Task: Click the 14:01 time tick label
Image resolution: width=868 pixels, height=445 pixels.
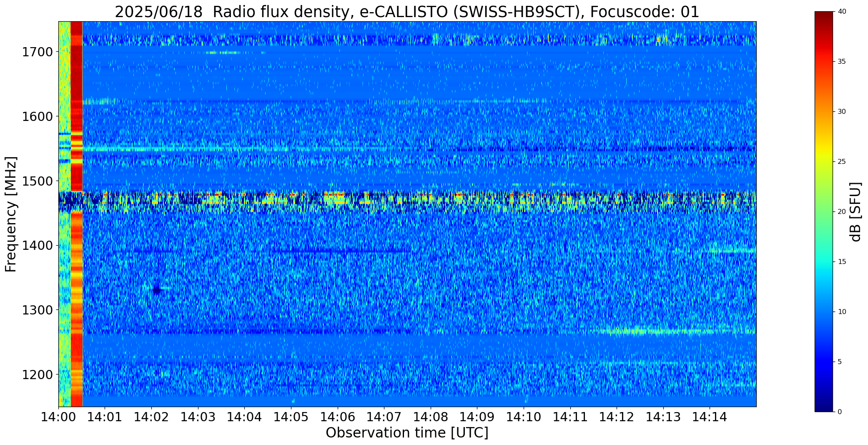Action: [x=105, y=417]
